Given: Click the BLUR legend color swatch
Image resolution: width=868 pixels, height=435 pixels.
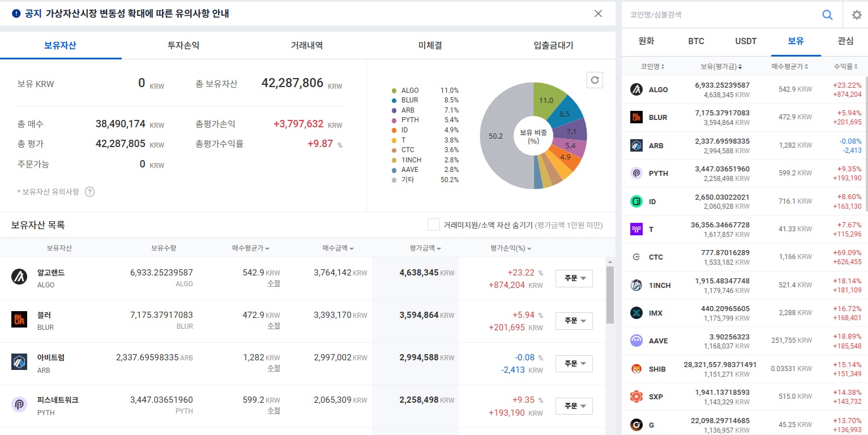Looking at the screenshot, I should [x=394, y=100].
